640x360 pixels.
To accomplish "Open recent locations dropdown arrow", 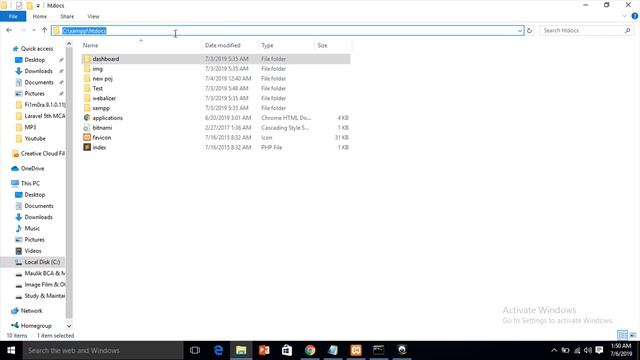I will [33, 30].
